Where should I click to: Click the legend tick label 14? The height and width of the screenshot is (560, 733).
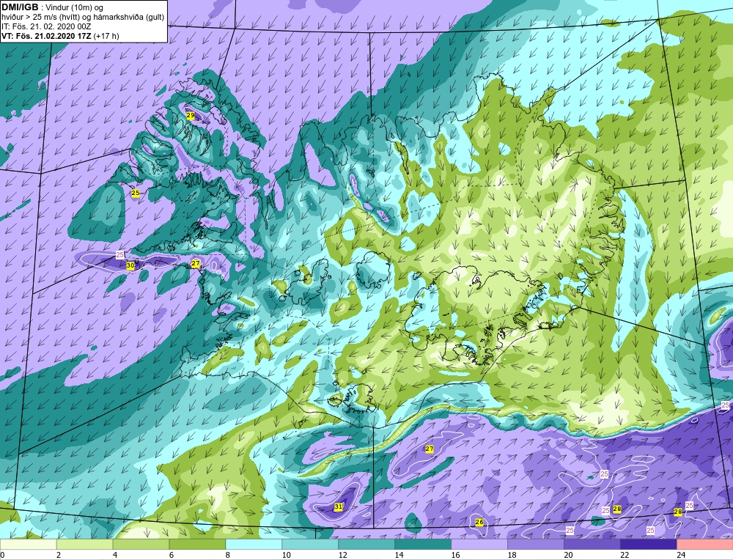point(399,555)
